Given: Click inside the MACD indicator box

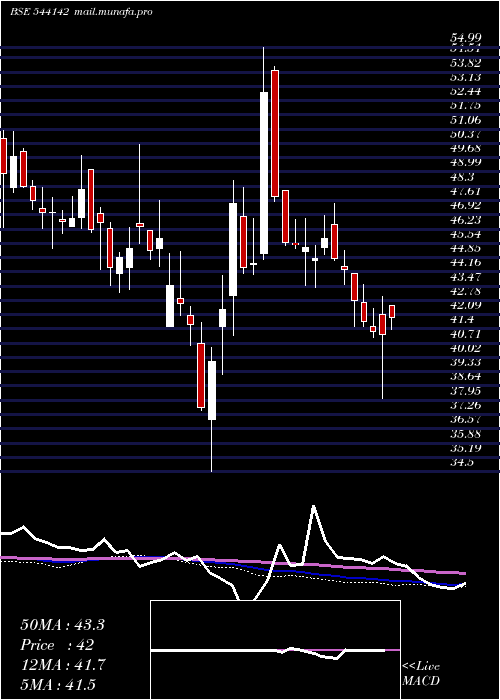Looking at the screenshot, I should 275,650.
